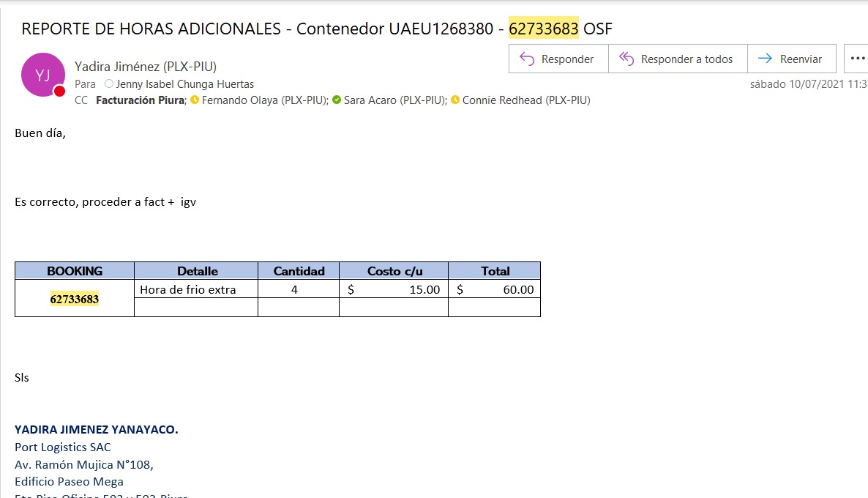Click the highlighted booking number in table

[x=75, y=299]
